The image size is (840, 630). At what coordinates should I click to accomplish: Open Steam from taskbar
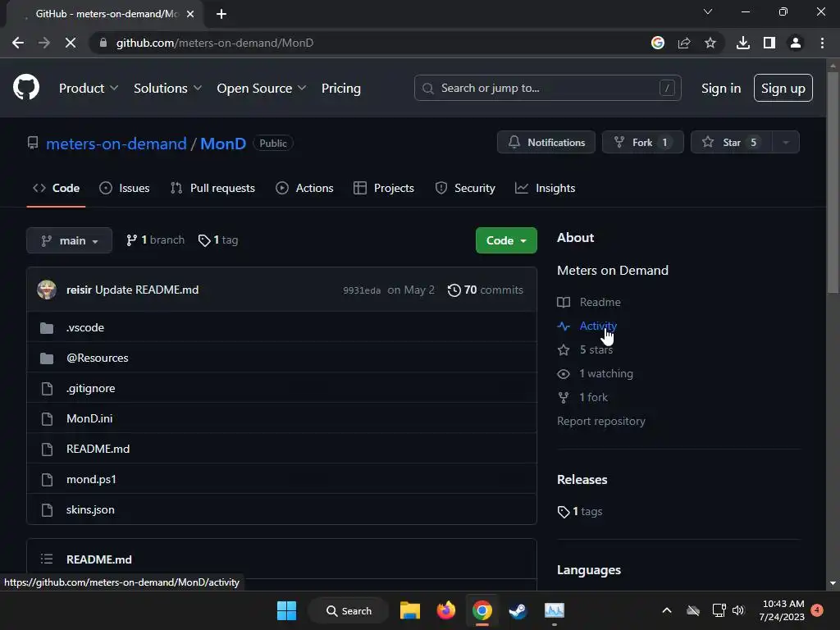(x=518, y=610)
